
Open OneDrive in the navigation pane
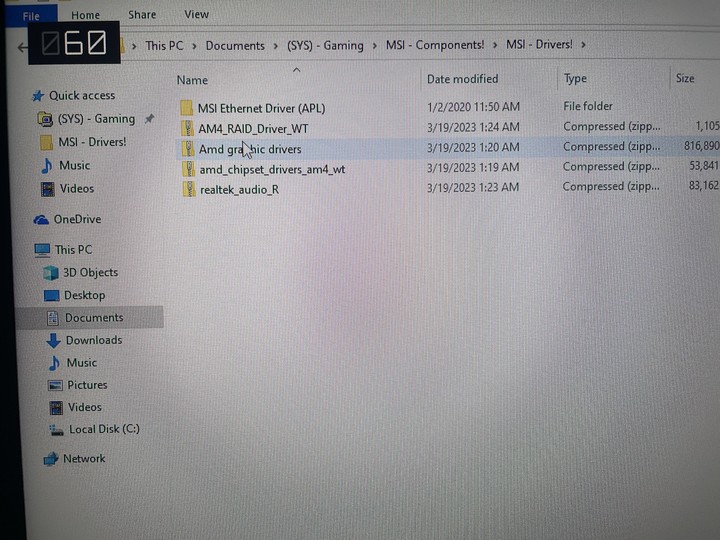(77, 219)
